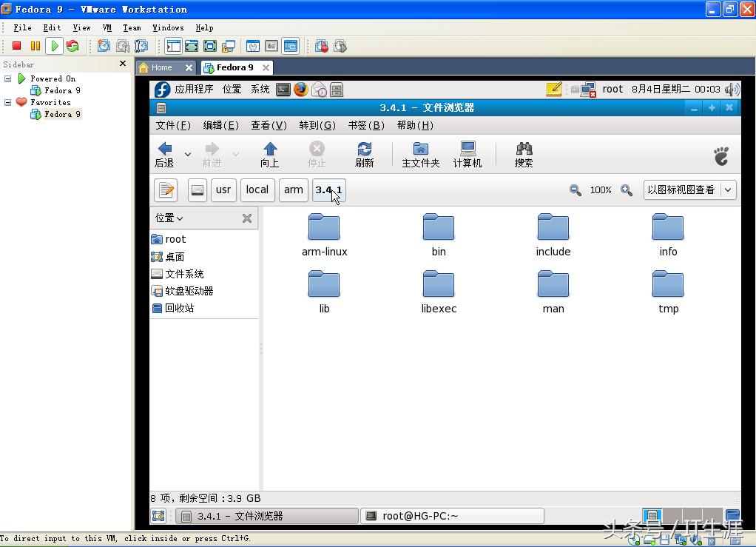Open Computer (计算机) from the toolbar
Screen dimensions: 756x547
pos(467,153)
